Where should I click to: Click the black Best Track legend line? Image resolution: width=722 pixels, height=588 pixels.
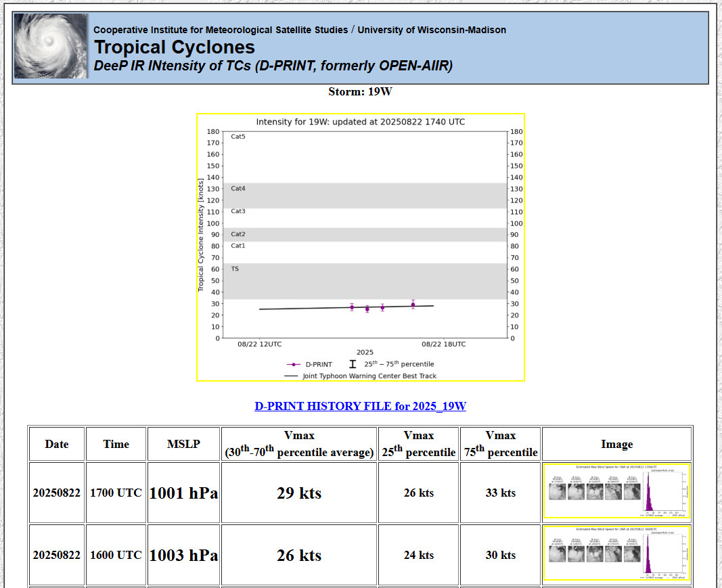click(291, 376)
